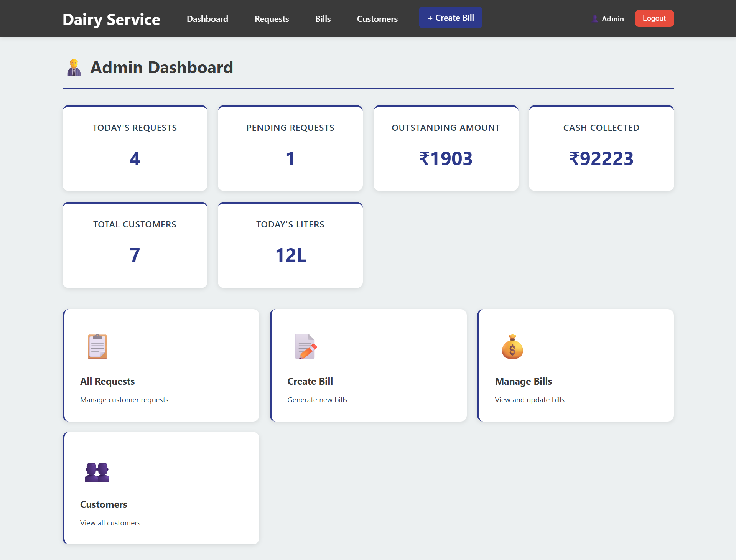The height and width of the screenshot is (560, 736).
Task: Click the clipboard icon on All Requests card
Action: (x=97, y=346)
